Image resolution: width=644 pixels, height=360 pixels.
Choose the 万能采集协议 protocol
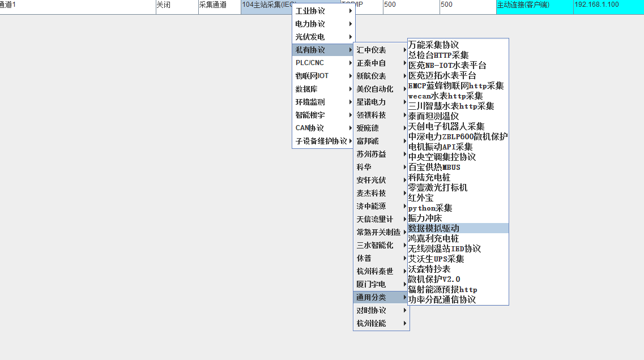[x=458, y=45]
